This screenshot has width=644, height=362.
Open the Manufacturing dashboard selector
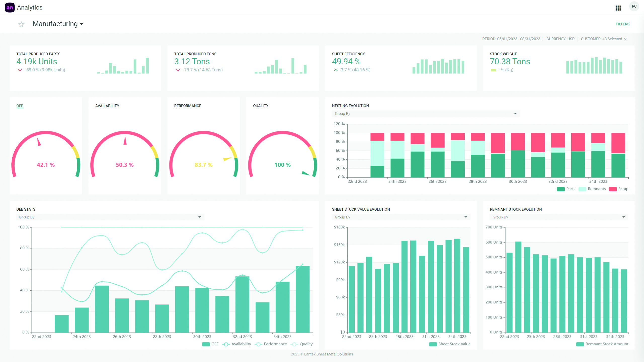click(58, 24)
